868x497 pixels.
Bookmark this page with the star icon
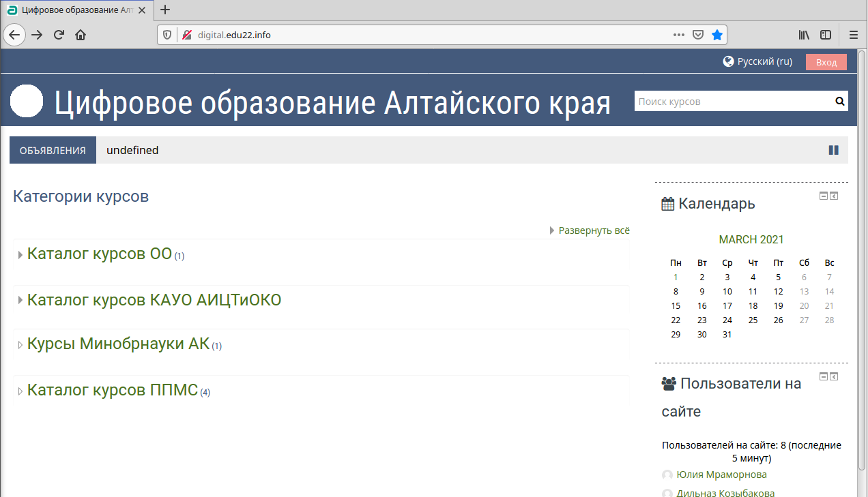[717, 35]
